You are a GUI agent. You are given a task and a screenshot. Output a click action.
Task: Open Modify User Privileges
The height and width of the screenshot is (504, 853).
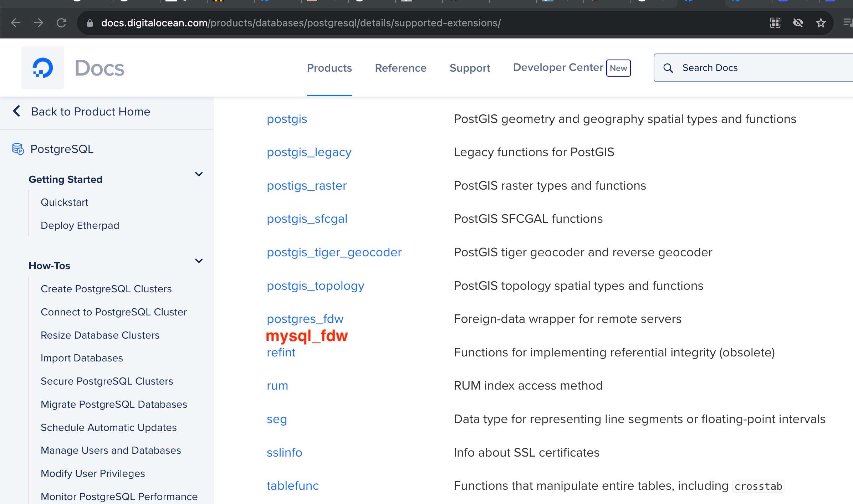[x=93, y=474]
